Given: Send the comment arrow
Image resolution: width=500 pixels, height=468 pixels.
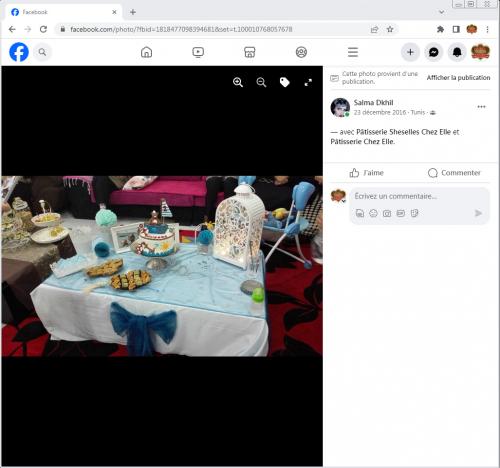Looking at the screenshot, I should 478,213.
